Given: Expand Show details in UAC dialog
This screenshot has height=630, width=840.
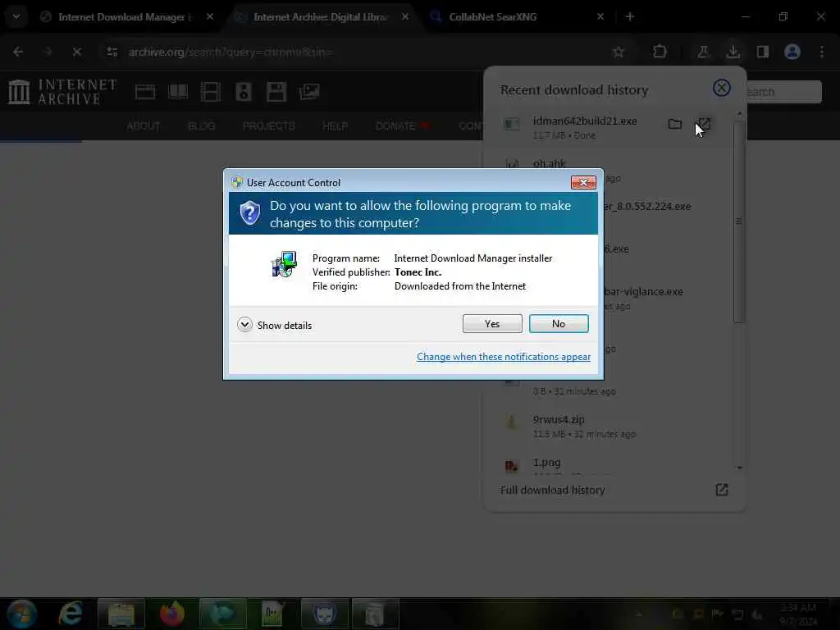Looking at the screenshot, I should click(274, 325).
